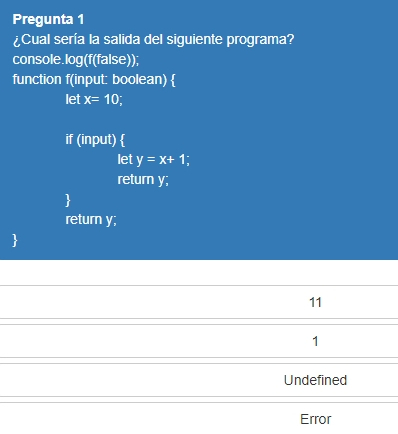This screenshot has height=434, width=398.
Task: Pick the "Undefined" answer option
Action: tap(199, 380)
